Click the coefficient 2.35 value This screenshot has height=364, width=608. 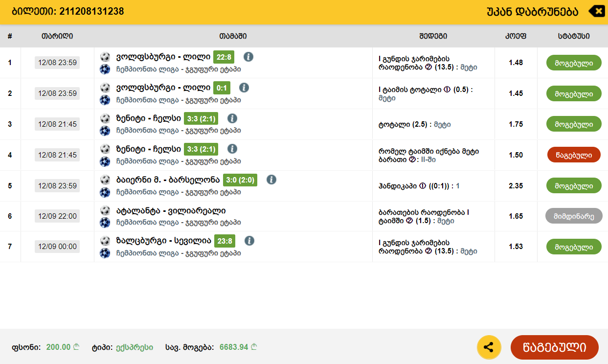tap(516, 186)
